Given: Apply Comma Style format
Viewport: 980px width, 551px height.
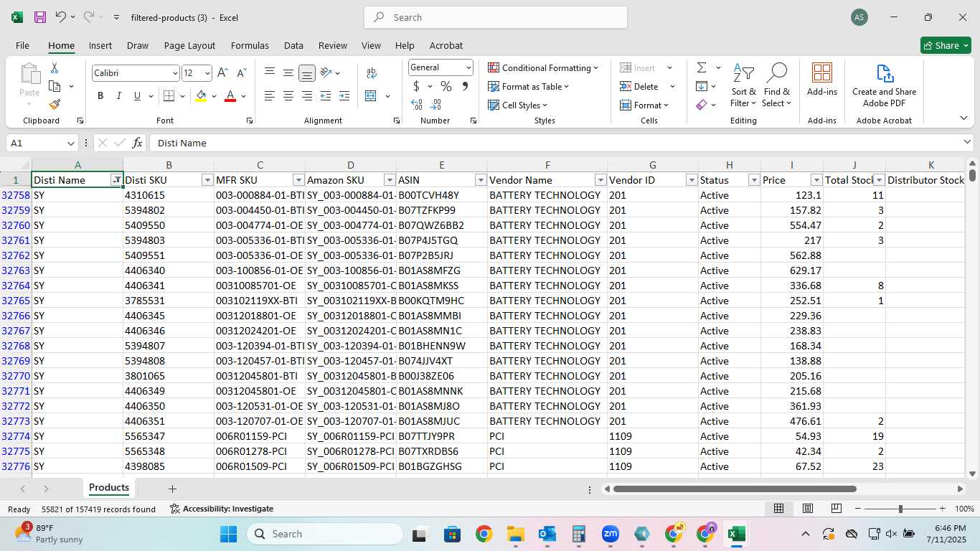Looking at the screenshot, I should [x=465, y=86].
